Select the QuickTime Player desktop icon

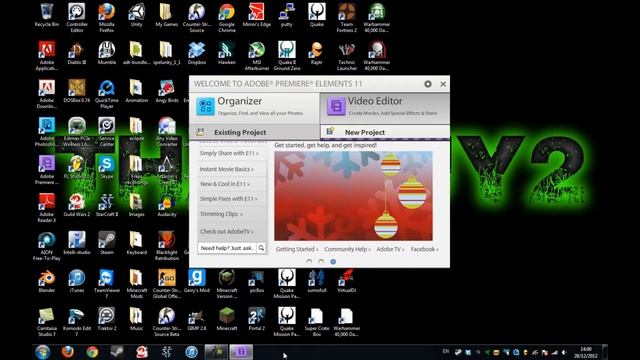107,94
